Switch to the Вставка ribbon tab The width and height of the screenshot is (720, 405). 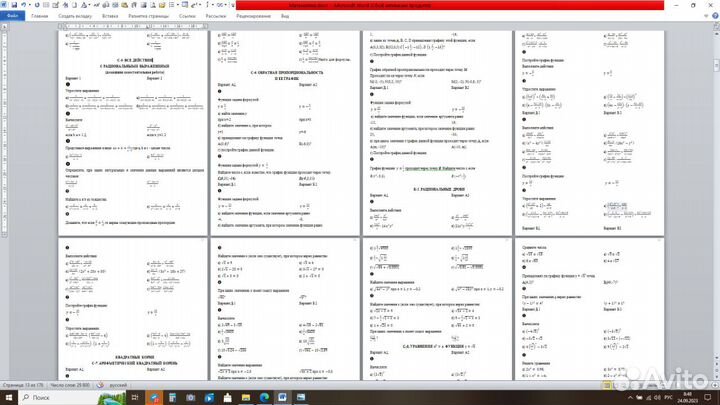pos(110,16)
